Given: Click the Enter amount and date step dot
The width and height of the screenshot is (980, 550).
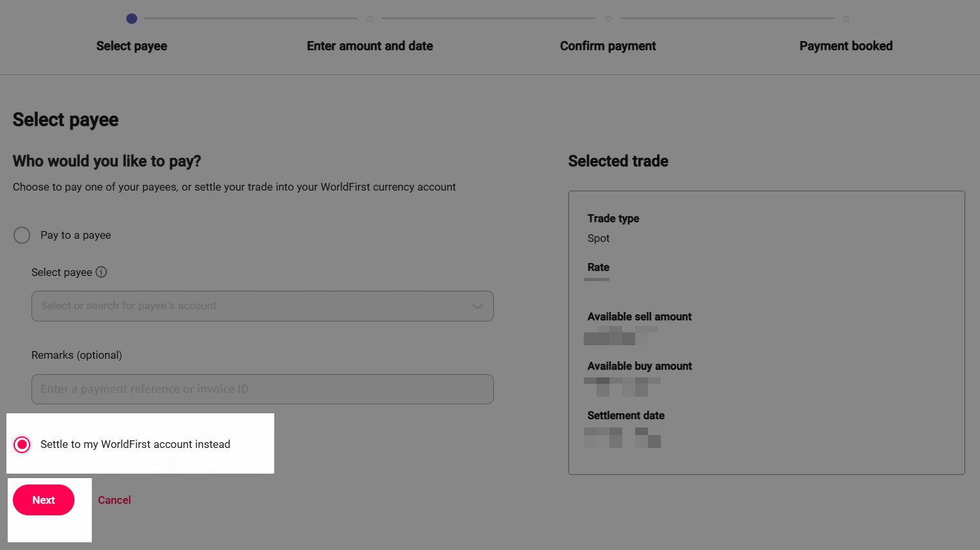Looking at the screenshot, I should click(370, 19).
